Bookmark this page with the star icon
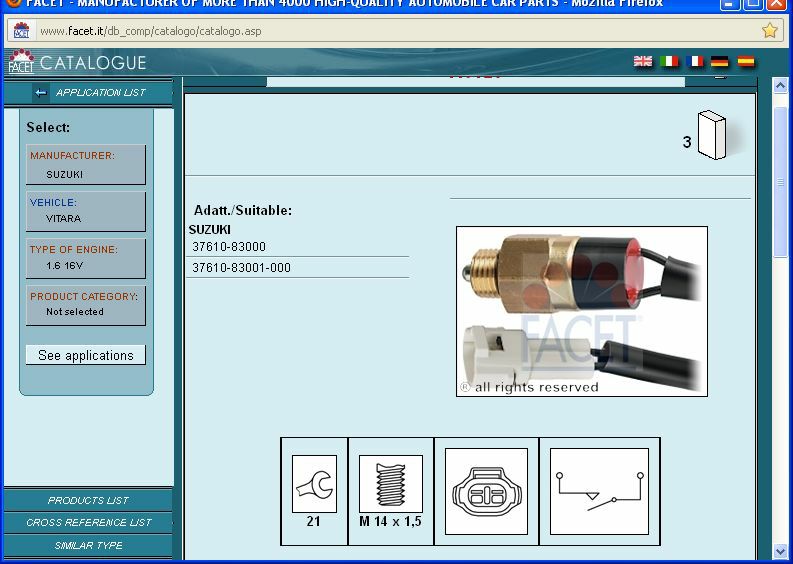 coord(769,31)
